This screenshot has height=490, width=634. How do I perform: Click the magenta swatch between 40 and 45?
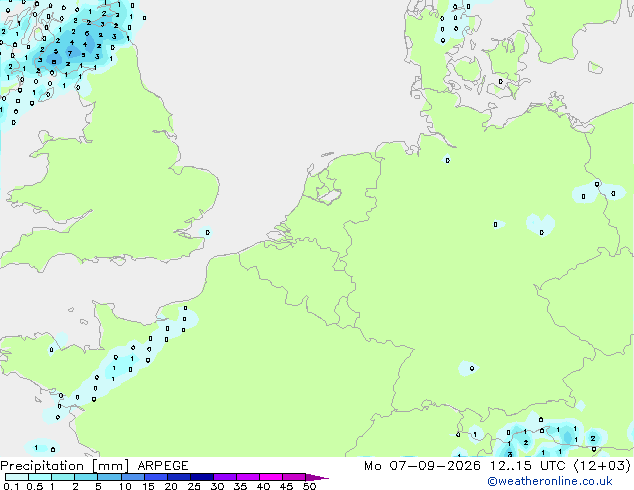click(271, 477)
